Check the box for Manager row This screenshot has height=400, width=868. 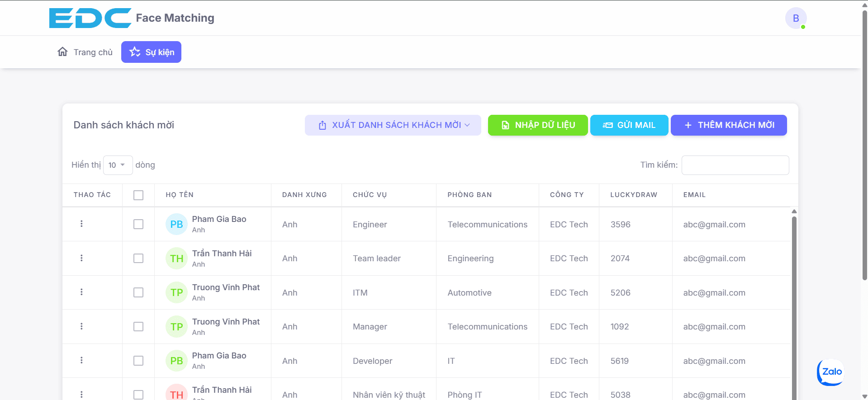[138, 326]
